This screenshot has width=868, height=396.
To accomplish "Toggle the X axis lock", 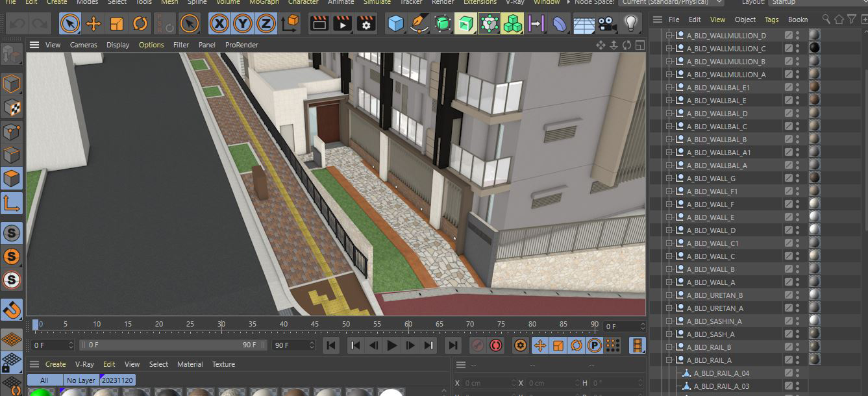I will point(220,24).
